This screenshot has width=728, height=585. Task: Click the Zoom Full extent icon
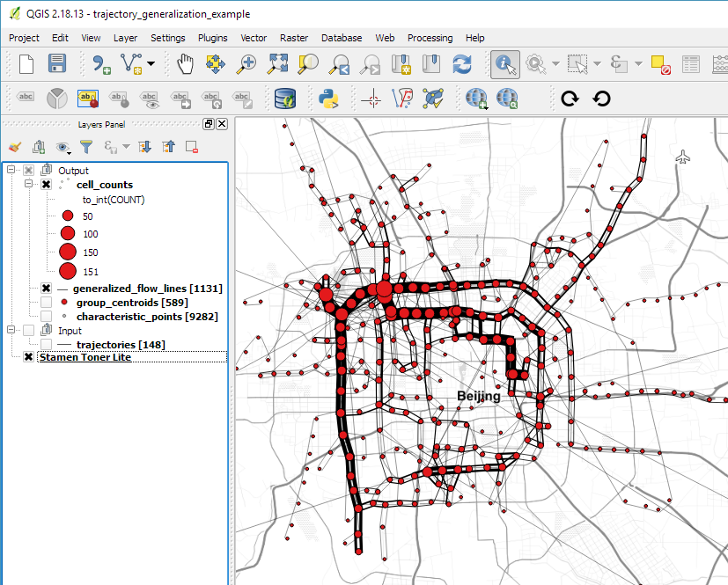(278, 63)
